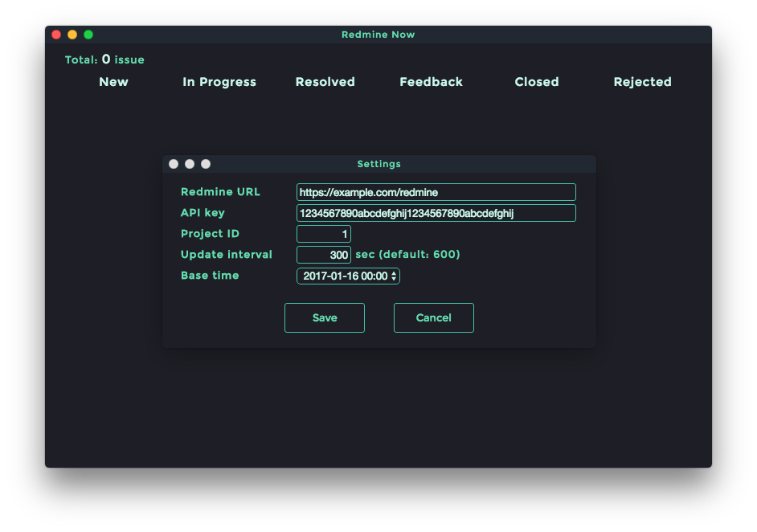
Task: Maximize the window using the green button
Action: pyautogui.click(x=88, y=35)
